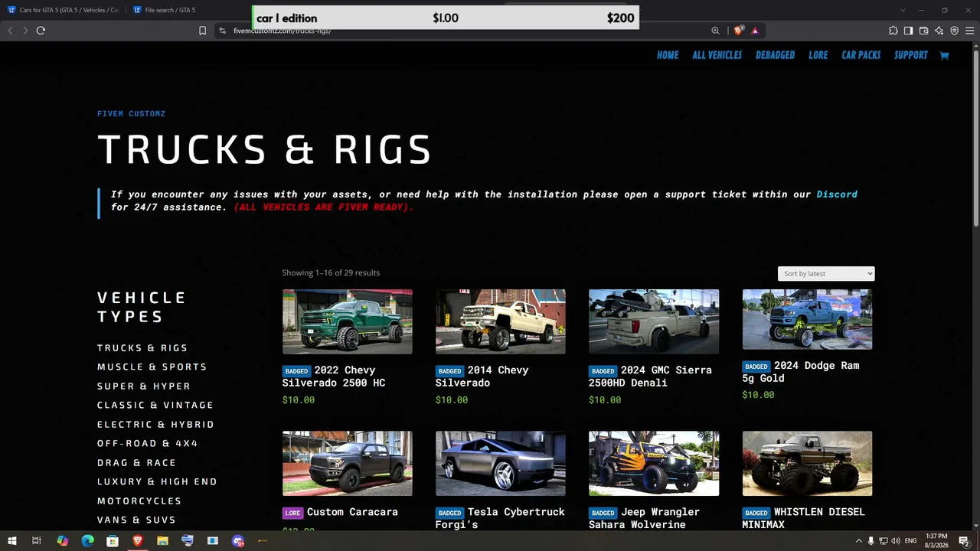
Task: Select ELECTRIC & HYBRID vehicle type
Action: [x=156, y=424]
